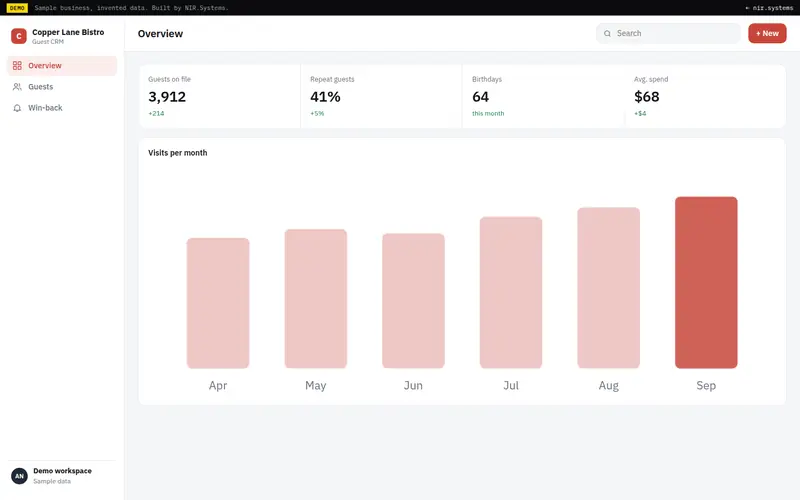Select the Apr bar in chart

(218, 303)
